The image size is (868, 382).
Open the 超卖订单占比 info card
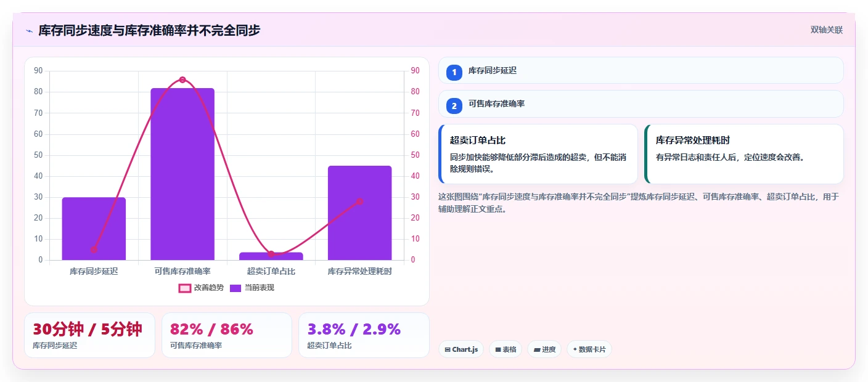click(x=538, y=154)
